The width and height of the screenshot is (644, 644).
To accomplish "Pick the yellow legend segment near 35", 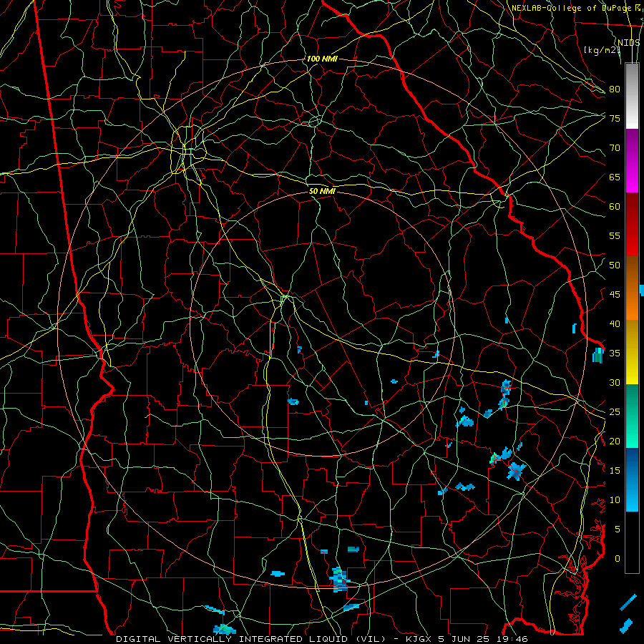I will coord(632,352).
